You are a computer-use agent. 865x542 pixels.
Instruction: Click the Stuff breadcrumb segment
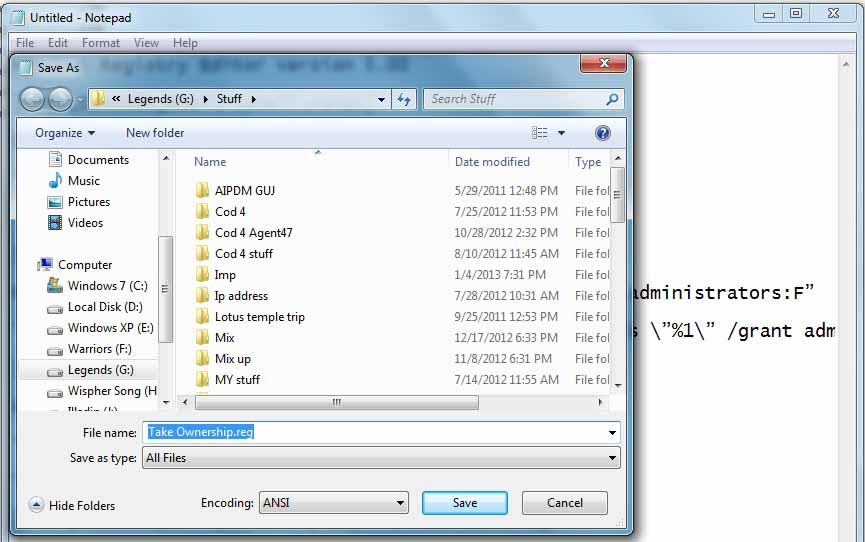click(x=229, y=99)
